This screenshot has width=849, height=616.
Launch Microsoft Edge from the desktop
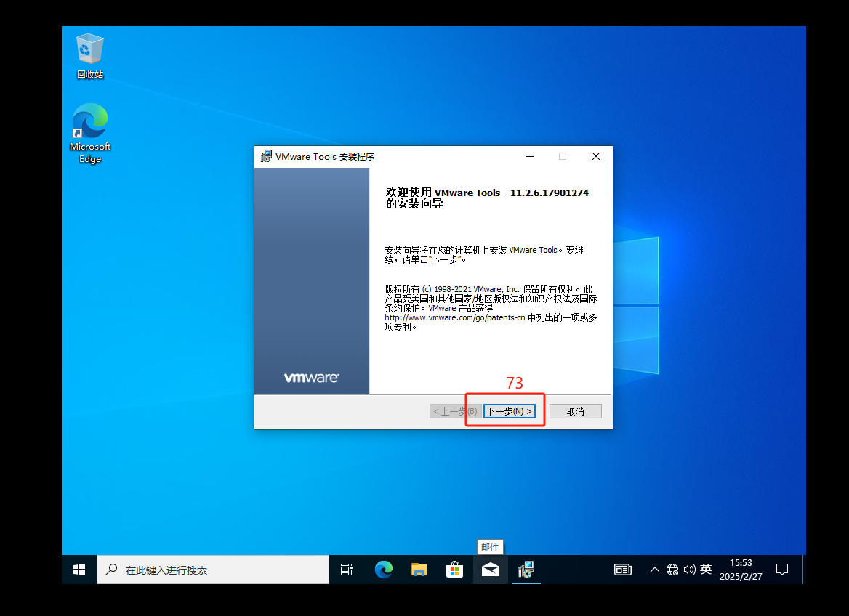[x=89, y=120]
